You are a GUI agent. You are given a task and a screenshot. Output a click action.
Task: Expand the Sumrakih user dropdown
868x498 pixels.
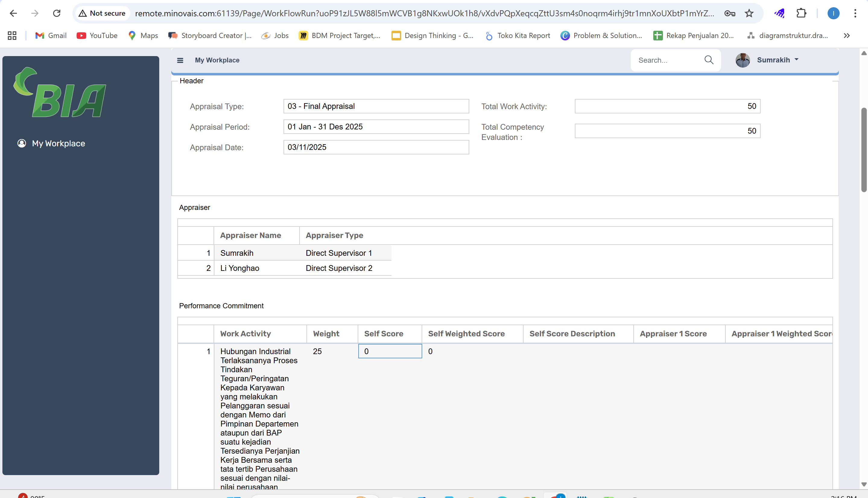797,60
